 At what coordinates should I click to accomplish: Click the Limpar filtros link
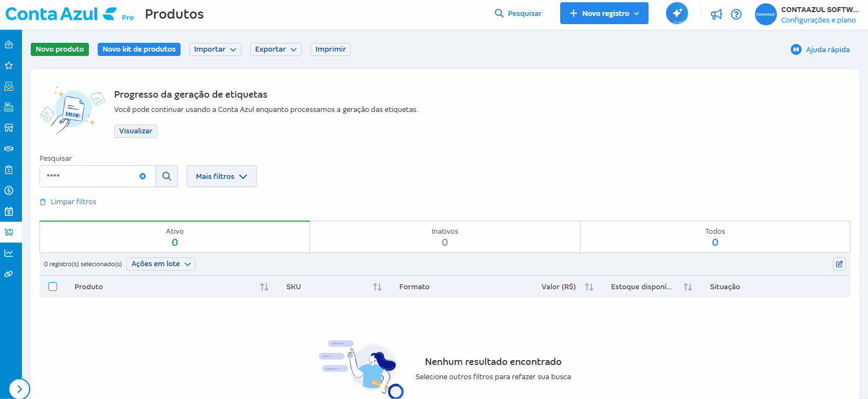tap(68, 202)
